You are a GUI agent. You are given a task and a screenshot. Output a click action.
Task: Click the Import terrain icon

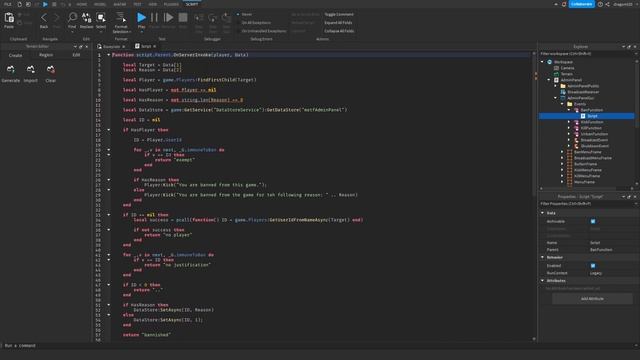31,69
